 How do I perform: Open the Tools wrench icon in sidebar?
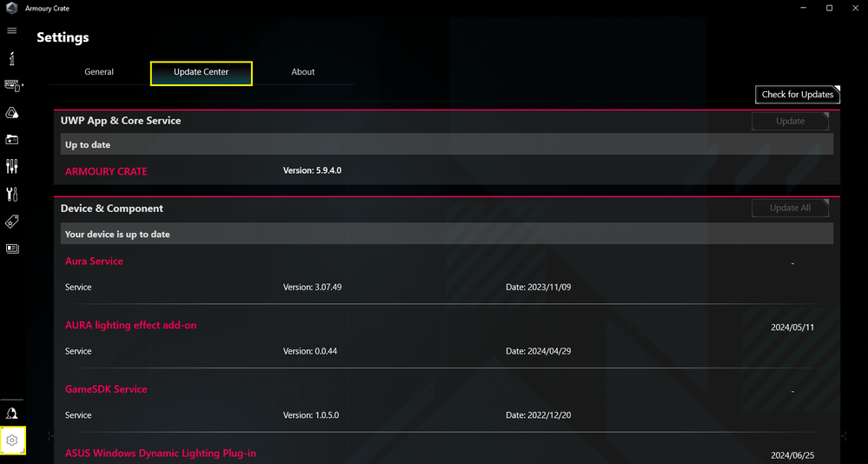pyautogui.click(x=11, y=194)
